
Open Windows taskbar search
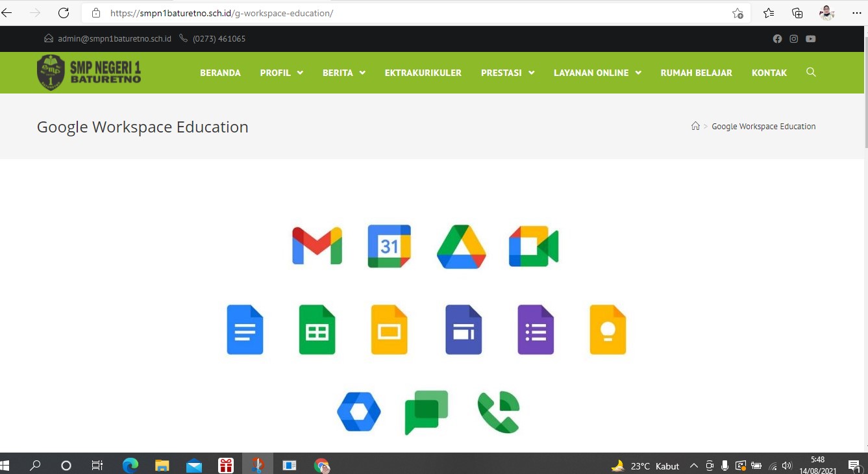(x=35, y=465)
